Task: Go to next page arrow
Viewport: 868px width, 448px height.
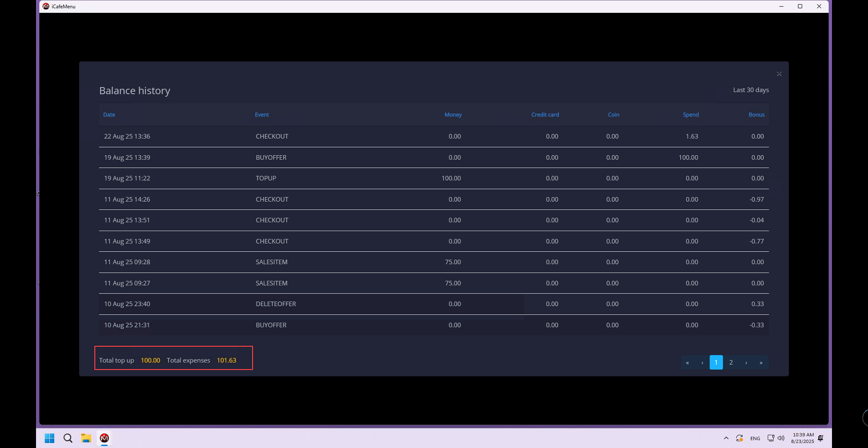Action: click(746, 362)
